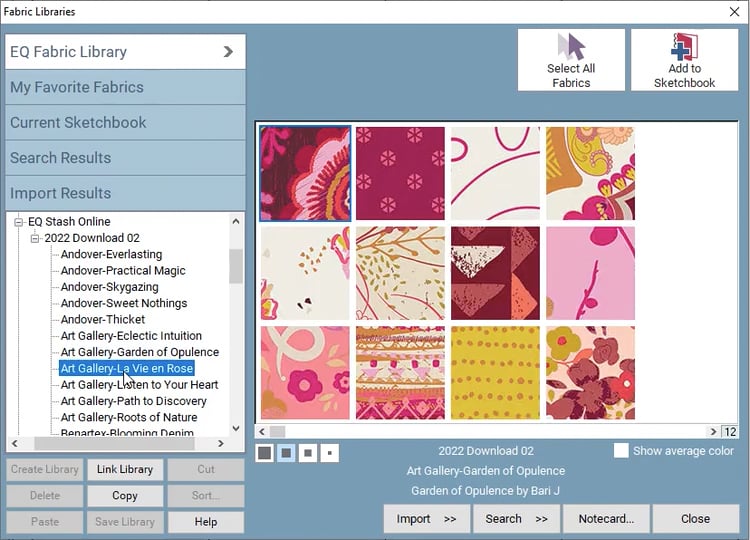Click the Paste button
This screenshot has height=540, width=750.
44,522
